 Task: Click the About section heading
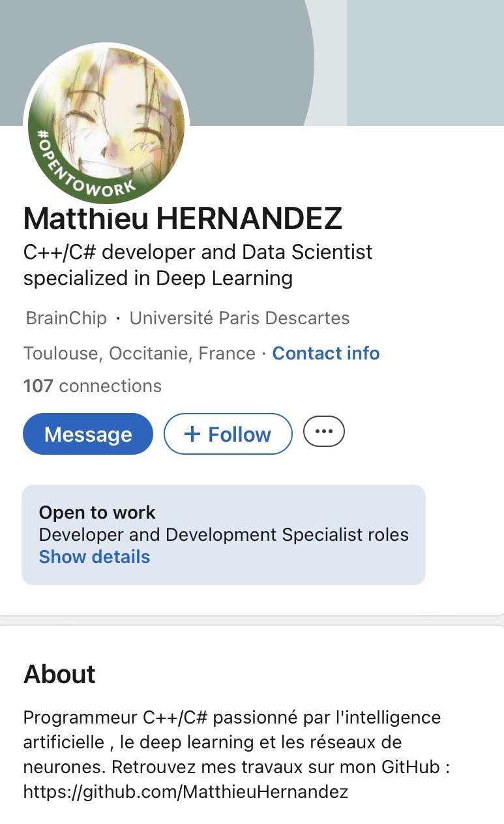[x=59, y=674]
